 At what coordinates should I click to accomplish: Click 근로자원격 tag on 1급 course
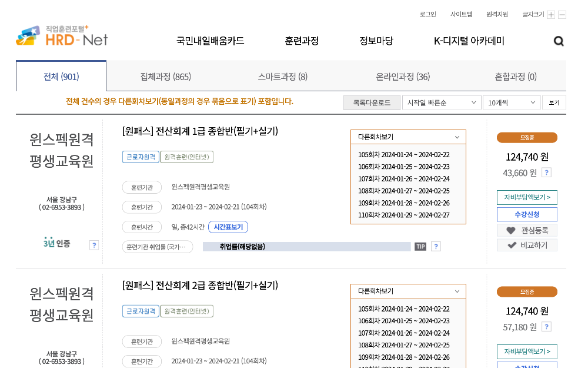tap(141, 157)
